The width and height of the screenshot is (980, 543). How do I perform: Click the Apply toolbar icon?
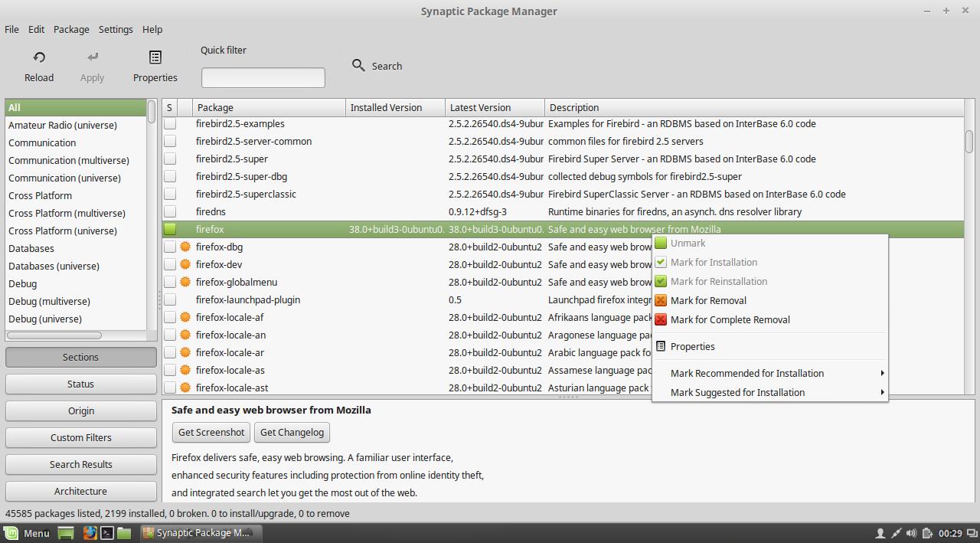click(93, 57)
